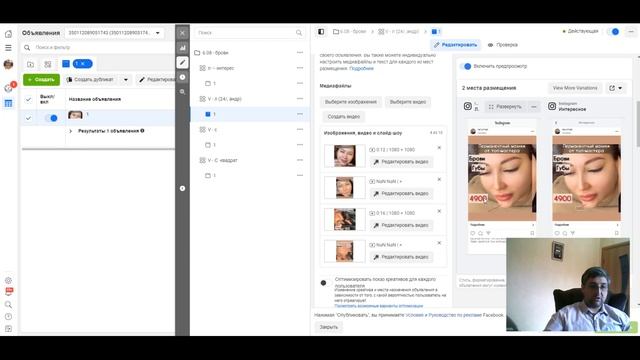Toggle the select-all checkbox in table header
This screenshot has height=360, width=640.
pos(28,99)
